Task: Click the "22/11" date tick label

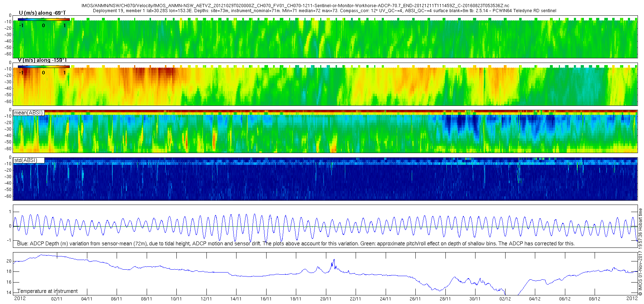Action: click(355, 299)
